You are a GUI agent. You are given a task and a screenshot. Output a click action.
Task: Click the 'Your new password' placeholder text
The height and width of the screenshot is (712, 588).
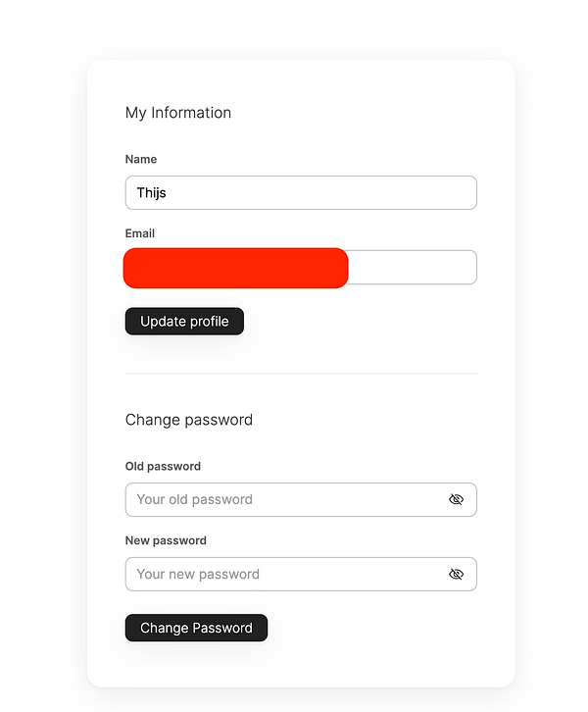(x=198, y=574)
